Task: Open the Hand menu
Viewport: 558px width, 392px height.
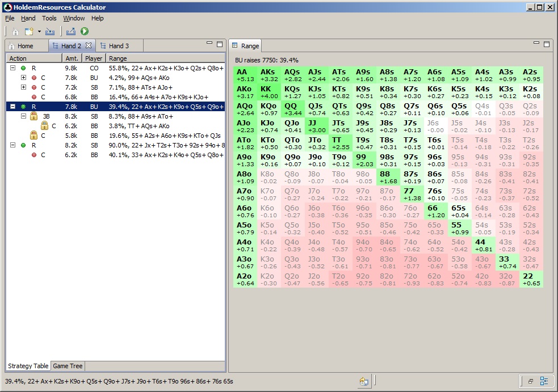Action: pyautogui.click(x=28, y=18)
